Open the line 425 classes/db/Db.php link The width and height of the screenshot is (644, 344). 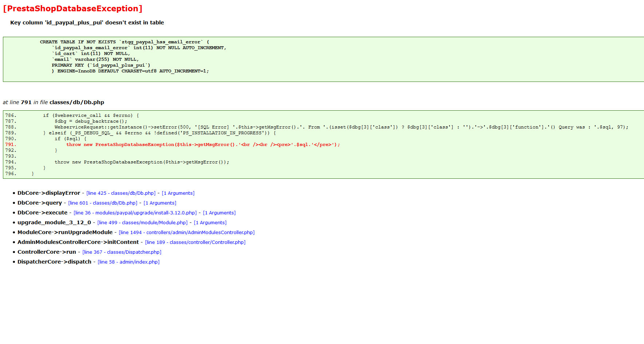click(121, 193)
